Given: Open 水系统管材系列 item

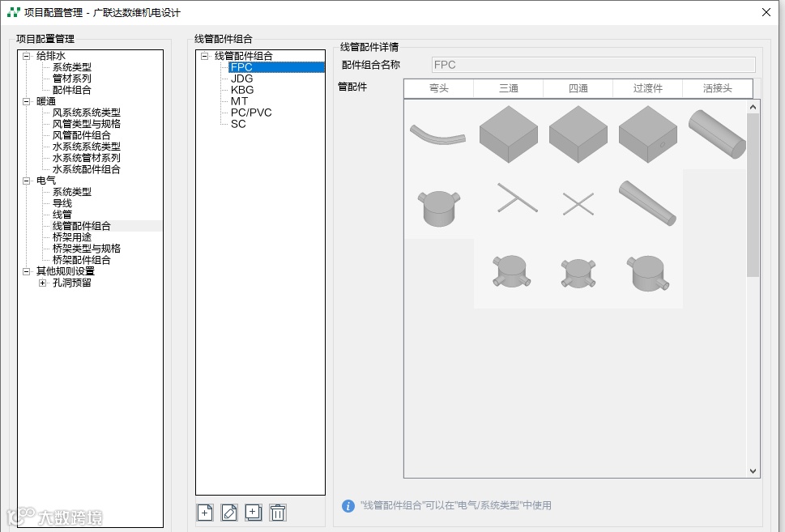Looking at the screenshot, I should coord(87,158).
